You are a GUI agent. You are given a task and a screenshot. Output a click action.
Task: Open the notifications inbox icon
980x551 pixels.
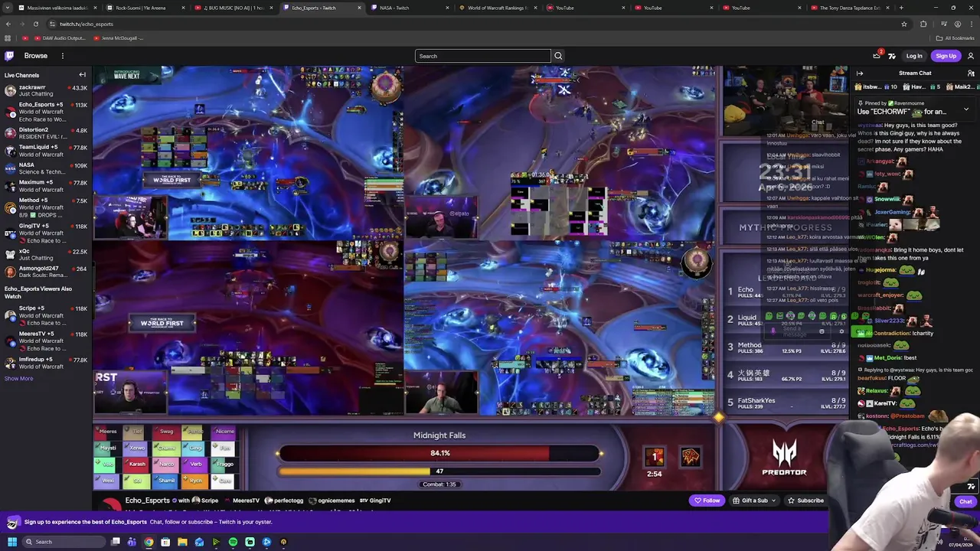click(x=877, y=56)
